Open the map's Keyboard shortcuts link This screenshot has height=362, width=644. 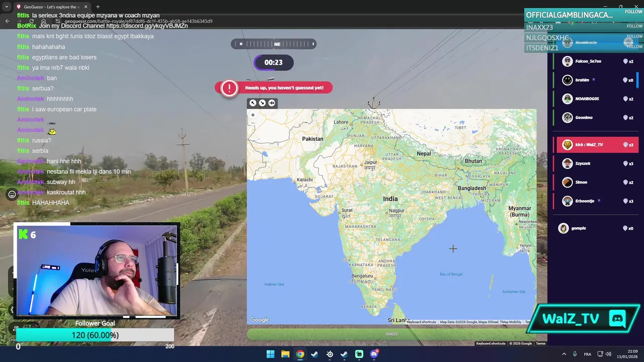click(422, 322)
